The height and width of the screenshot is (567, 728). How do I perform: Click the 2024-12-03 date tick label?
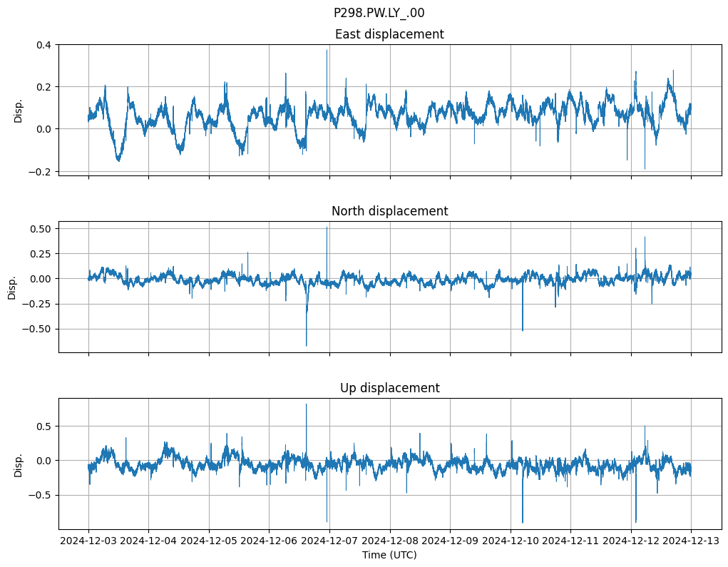pos(88,541)
